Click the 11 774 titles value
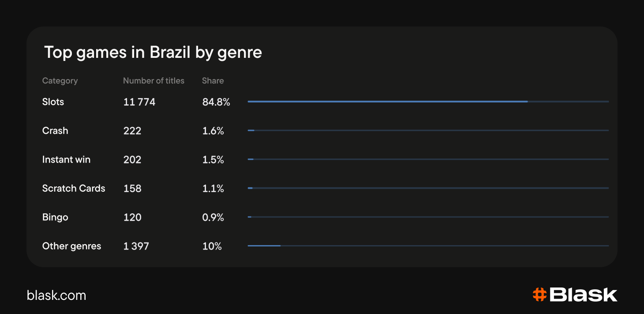 coord(139,102)
